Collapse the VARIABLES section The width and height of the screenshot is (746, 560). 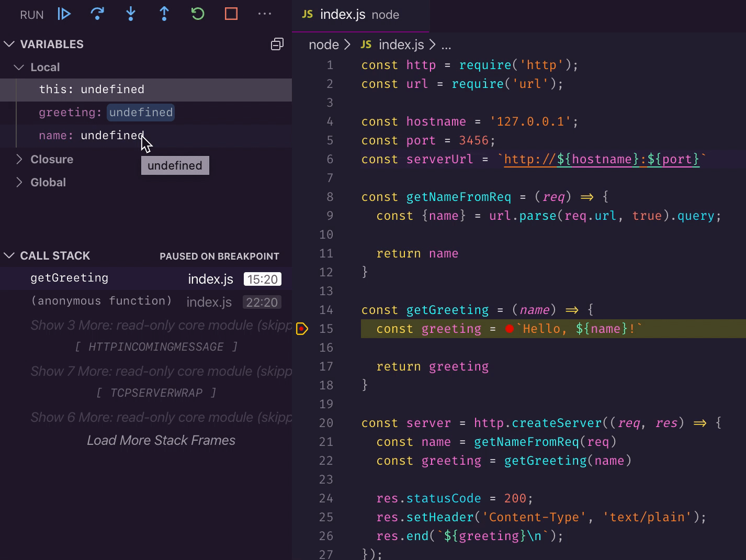(9, 44)
